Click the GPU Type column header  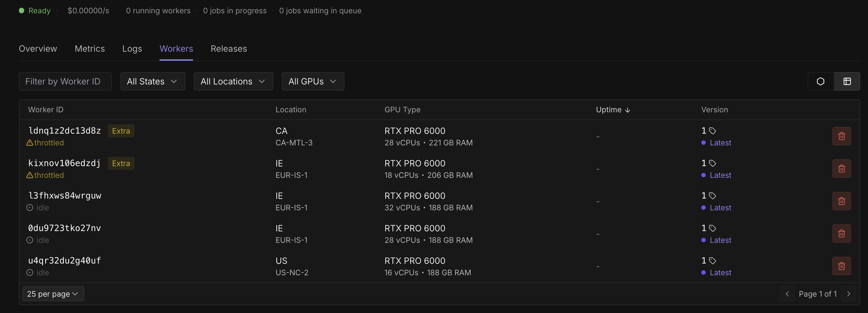402,110
